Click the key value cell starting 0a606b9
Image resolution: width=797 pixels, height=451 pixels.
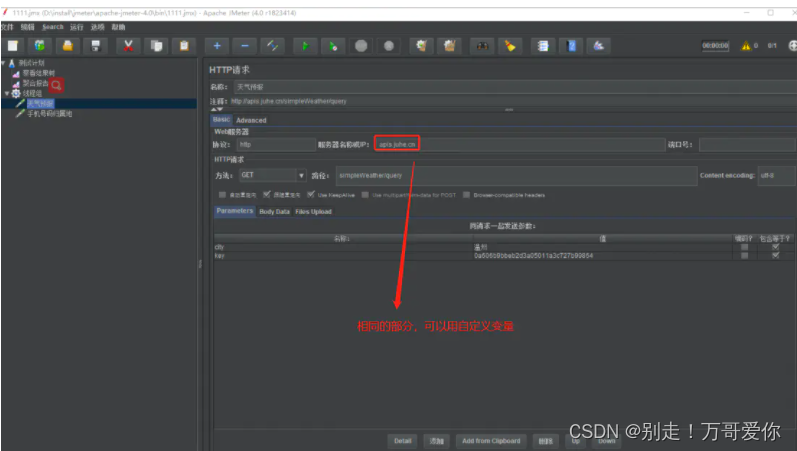click(x=602, y=256)
